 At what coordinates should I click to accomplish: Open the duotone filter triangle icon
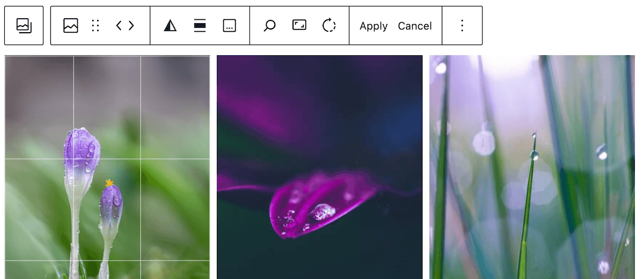[x=170, y=26]
